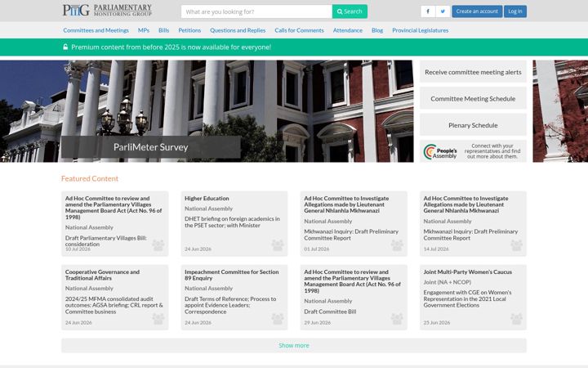Click people icon on 14 Jul 2026 card
Image resolution: width=588 pixels, height=368 pixels.
[x=516, y=245]
